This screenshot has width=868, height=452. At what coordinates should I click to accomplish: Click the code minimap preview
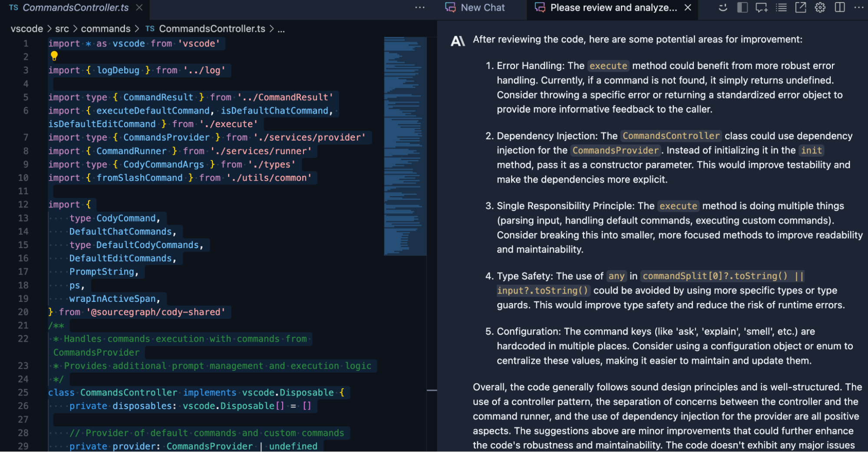(405, 146)
